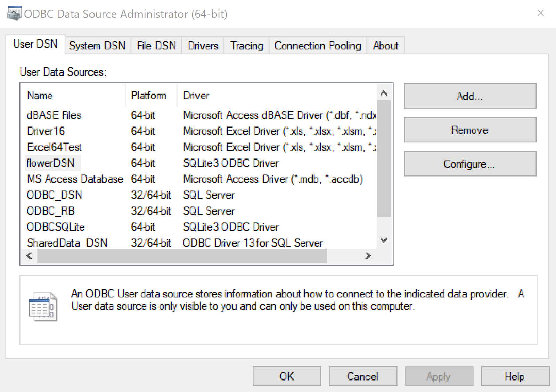This screenshot has width=556, height=392.
Task: Click the ODBC Administrator title bar icon
Action: 14,14
